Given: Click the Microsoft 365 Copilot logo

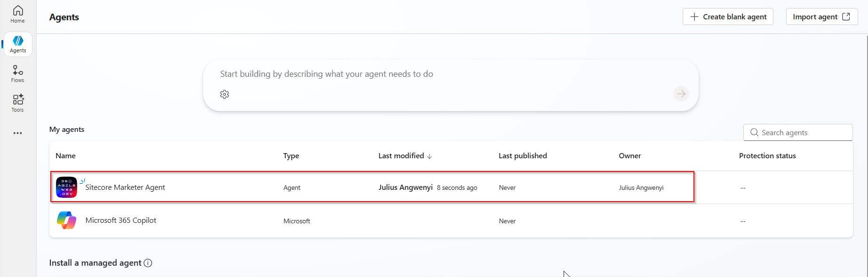Looking at the screenshot, I should point(66,220).
